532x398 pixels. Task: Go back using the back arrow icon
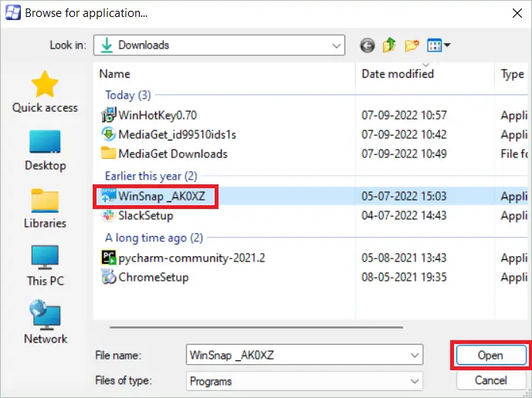pyautogui.click(x=367, y=45)
